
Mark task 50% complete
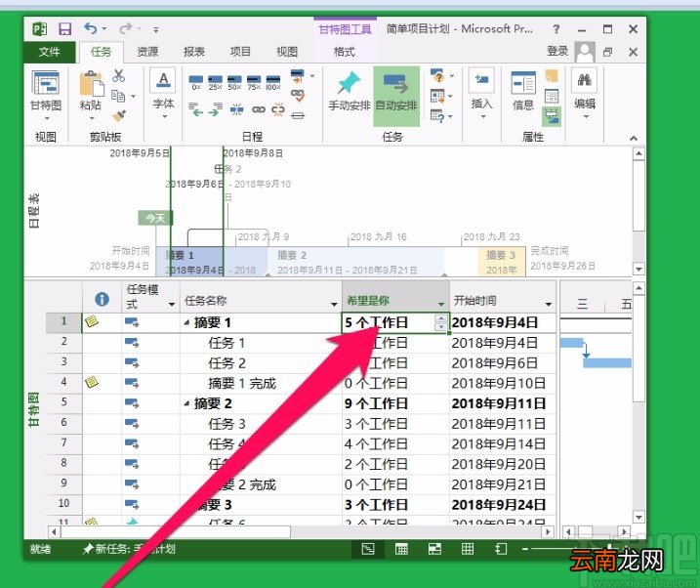(234, 82)
